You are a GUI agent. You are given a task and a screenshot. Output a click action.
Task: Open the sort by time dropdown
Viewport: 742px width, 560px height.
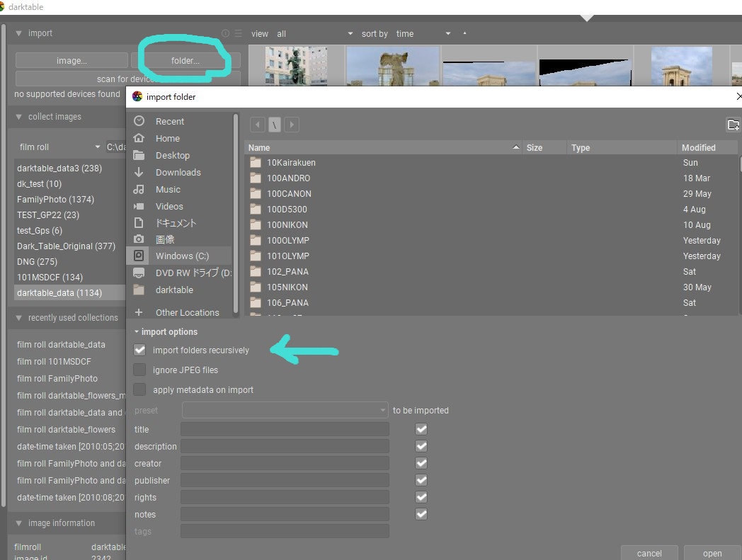click(x=423, y=33)
